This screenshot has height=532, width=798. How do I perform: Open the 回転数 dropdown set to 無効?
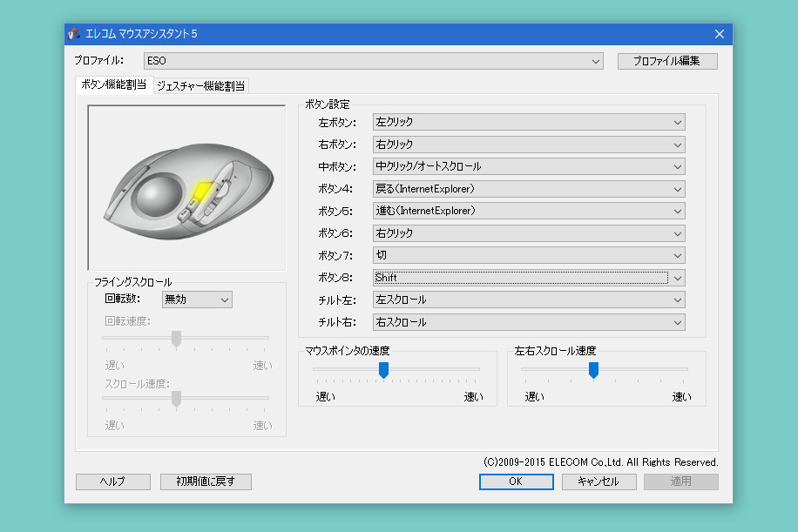click(x=197, y=300)
